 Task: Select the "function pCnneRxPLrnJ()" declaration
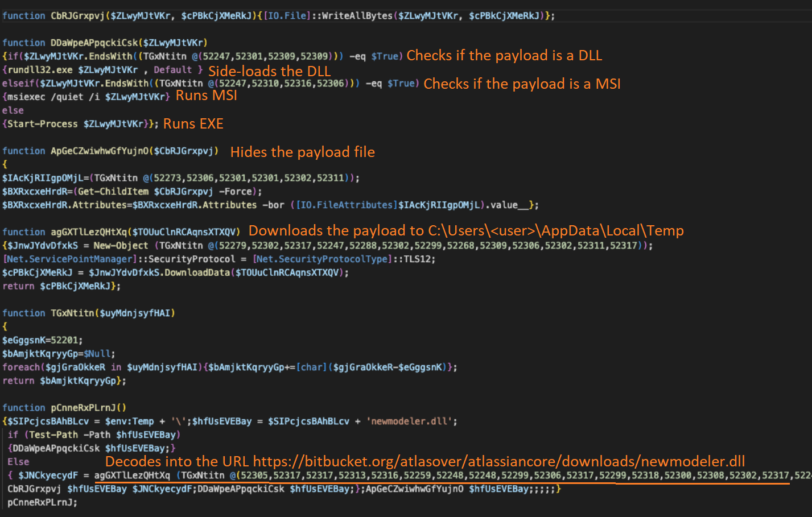click(64, 408)
